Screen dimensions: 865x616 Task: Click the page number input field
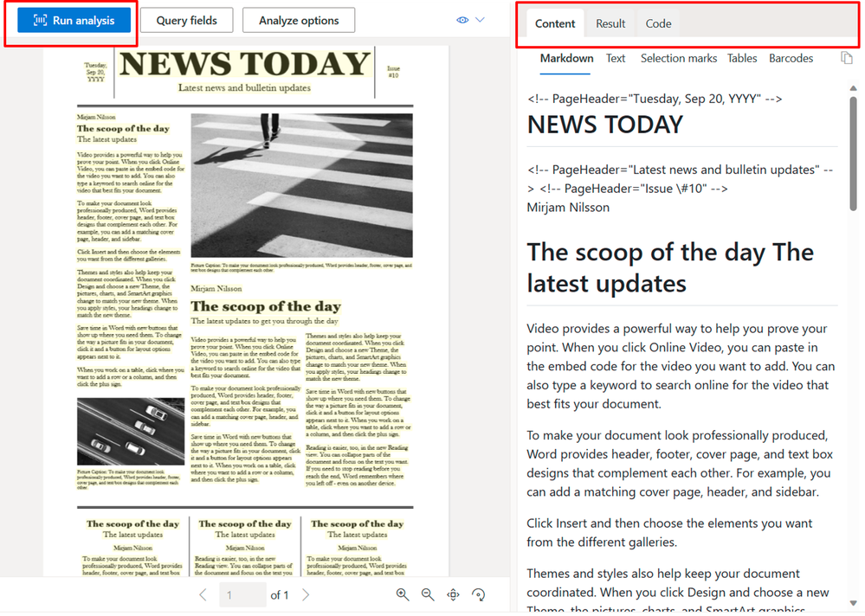[242, 595]
